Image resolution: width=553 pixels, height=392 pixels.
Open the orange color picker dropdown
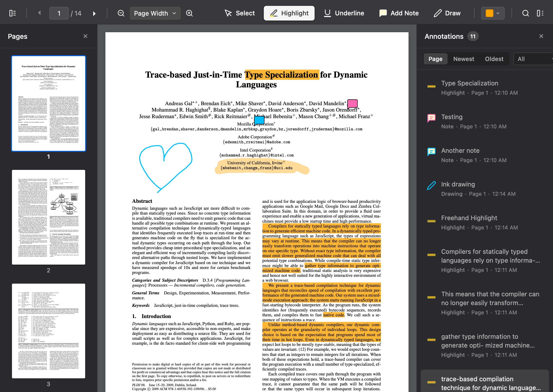(493, 13)
